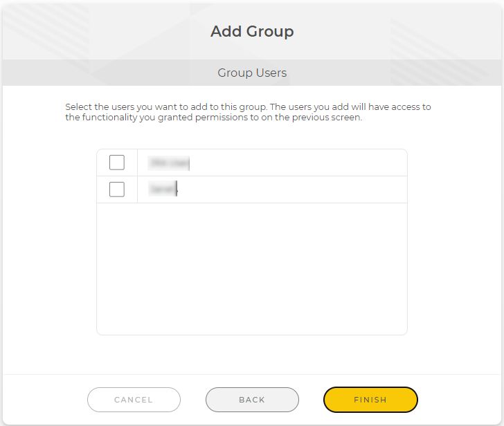Click the empty area of the users list
This screenshot has height=426, width=504.
point(252,269)
